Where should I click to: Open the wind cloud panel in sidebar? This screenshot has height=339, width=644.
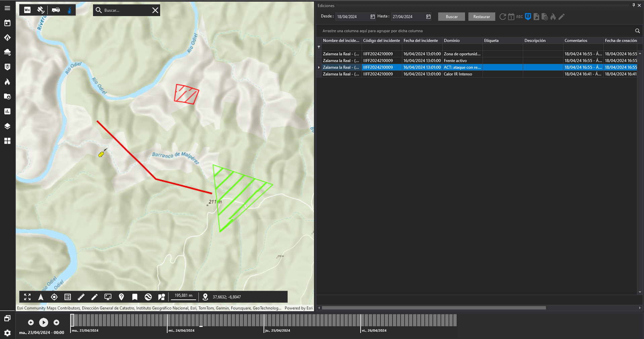[x=7, y=52]
